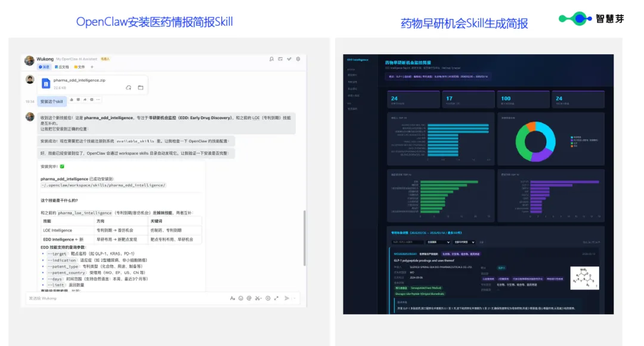Screen dimensions: 644x346
Task: Click the chat vertical scrollbar
Action: (x=304, y=238)
